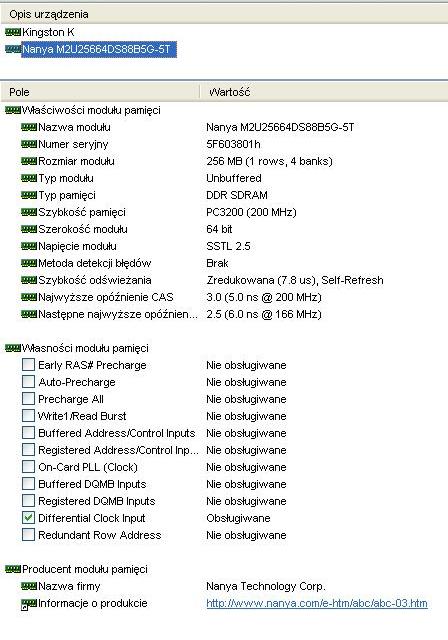Screen dimensions: 448x640
Task: Click icon next to Producent modułu pamięci
Action: [13, 569]
